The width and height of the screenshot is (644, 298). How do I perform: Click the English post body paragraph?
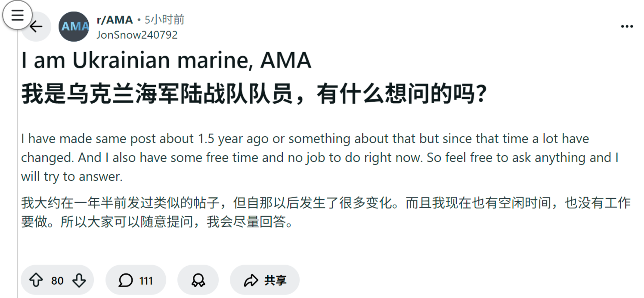point(319,157)
